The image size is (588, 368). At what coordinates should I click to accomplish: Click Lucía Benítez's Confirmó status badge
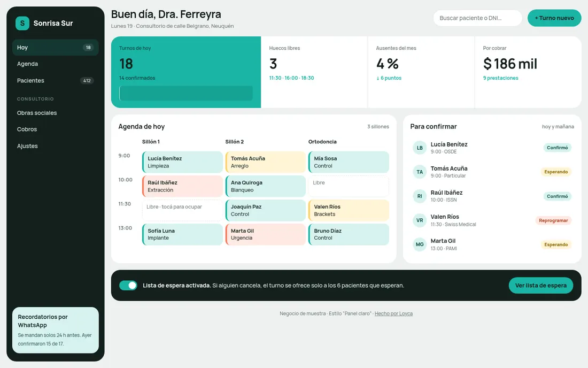point(557,148)
